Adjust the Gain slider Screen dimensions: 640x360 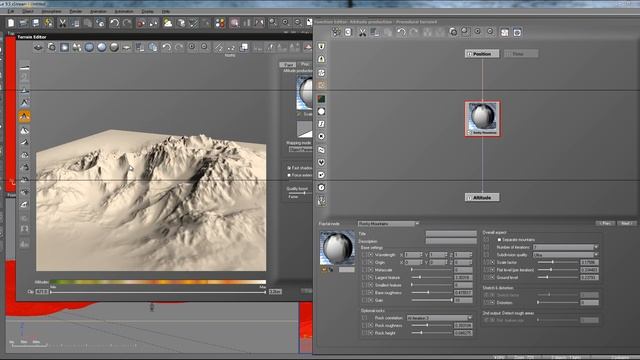click(432, 300)
